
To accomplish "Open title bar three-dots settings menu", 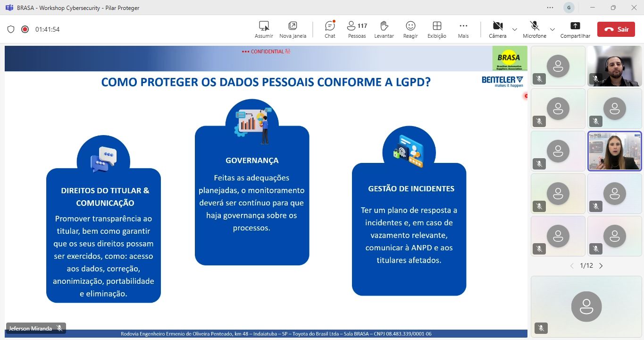I will pos(550,8).
